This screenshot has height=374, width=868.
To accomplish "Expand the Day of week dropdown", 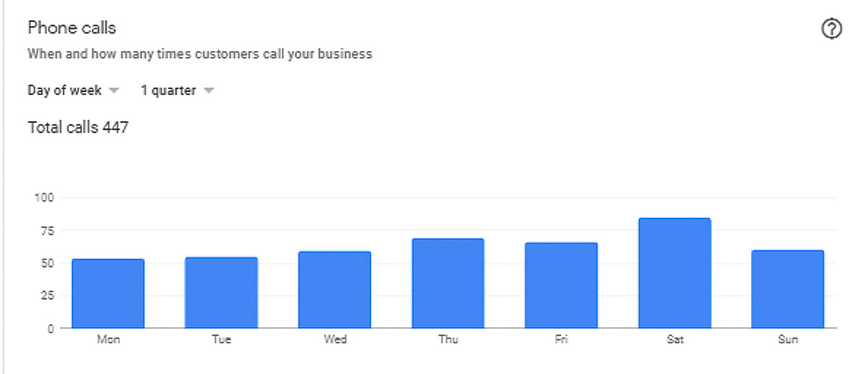I will coord(73,90).
